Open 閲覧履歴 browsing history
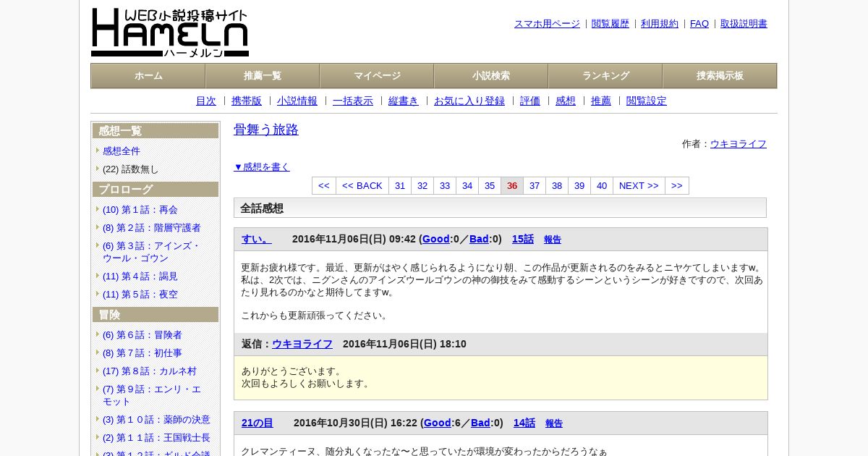This screenshot has height=456, width=868. point(610,23)
